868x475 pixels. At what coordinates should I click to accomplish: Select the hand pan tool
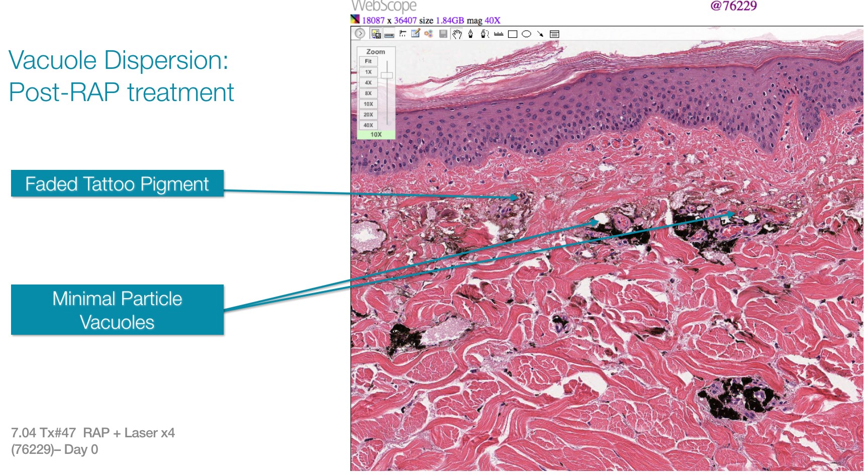[x=457, y=34]
